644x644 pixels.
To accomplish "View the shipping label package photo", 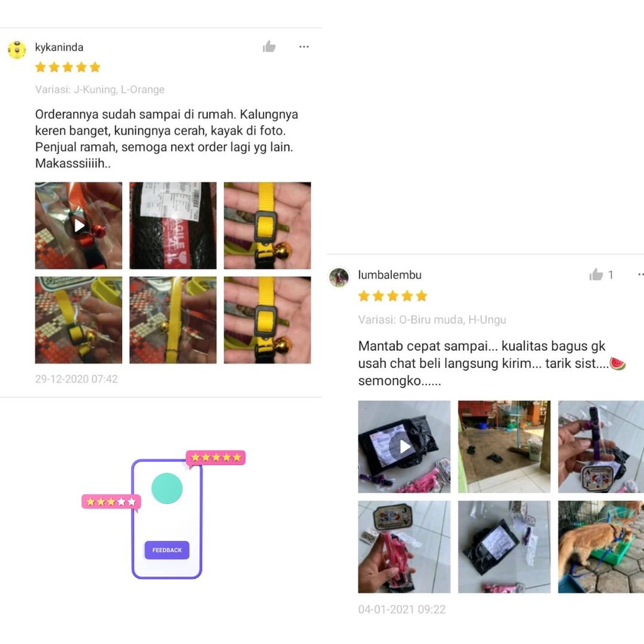I will pyautogui.click(x=173, y=226).
